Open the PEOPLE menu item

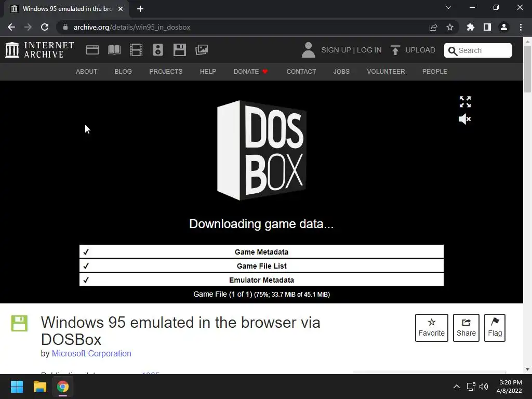point(435,72)
